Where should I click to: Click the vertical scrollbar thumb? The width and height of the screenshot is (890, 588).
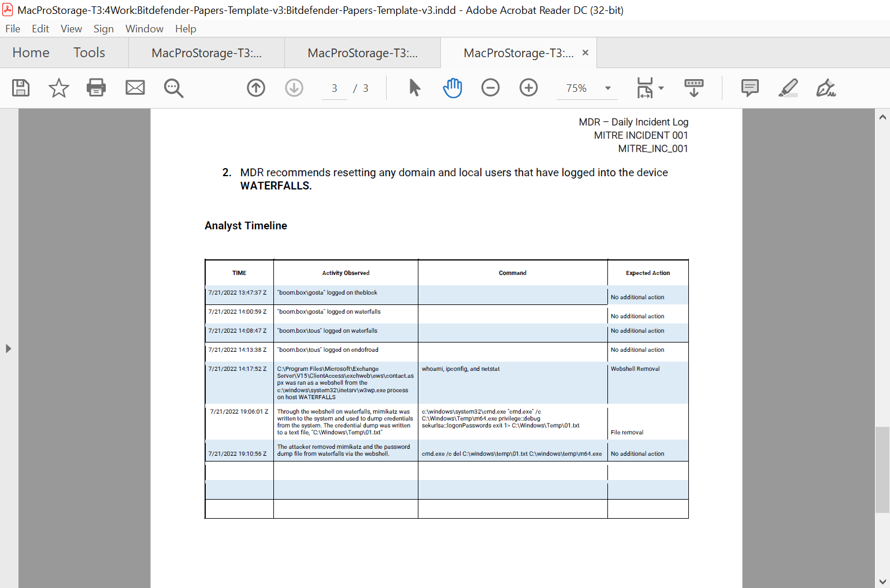(882, 470)
